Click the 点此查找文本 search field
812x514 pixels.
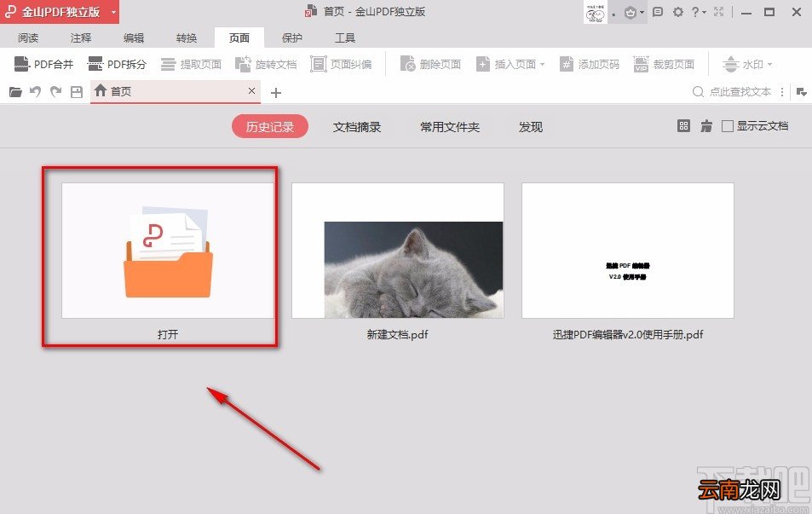tap(740, 92)
